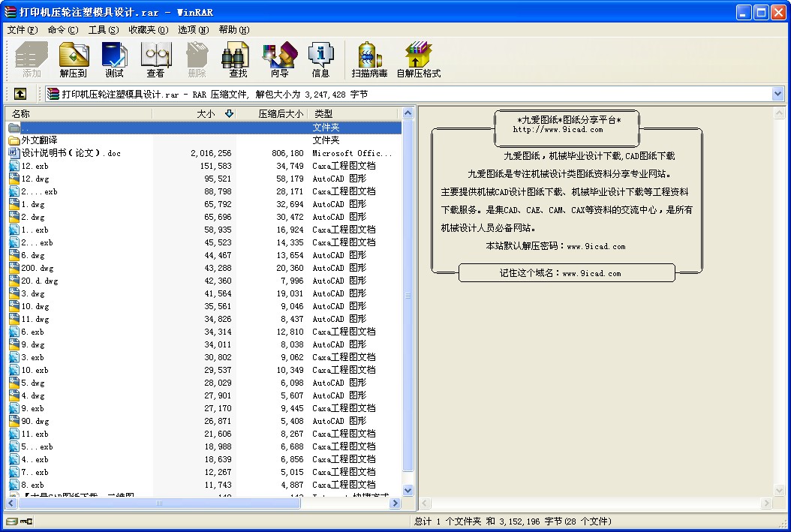791x532 pixels.
Task: Open the 向导 (Wizard) toolbar icon
Action: (x=279, y=59)
